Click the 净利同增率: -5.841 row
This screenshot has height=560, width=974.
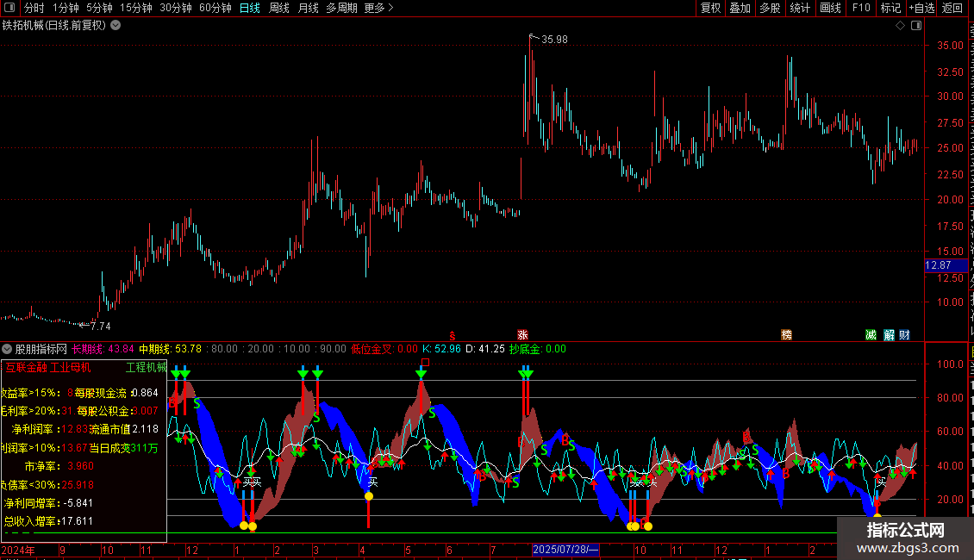tap(48, 503)
